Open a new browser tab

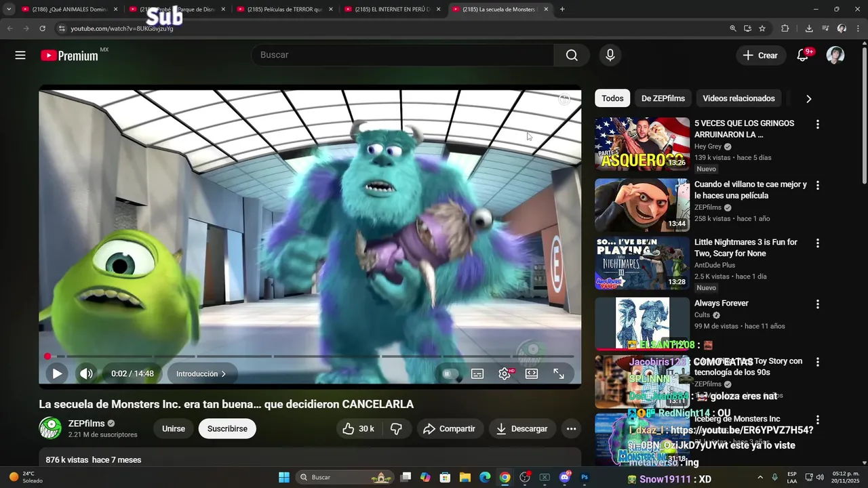pos(562,9)
